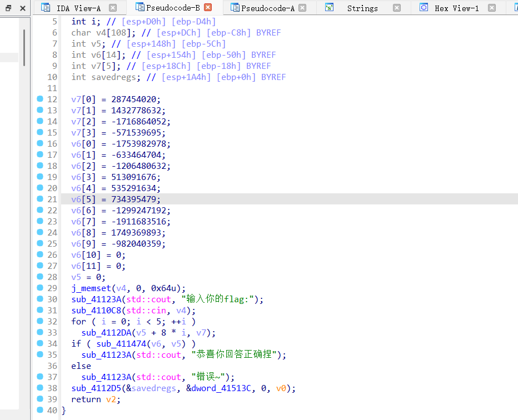Viewport: 518px width, 420px height.
Task: Select the value 1749369893
Action: [x=136, y=233]
